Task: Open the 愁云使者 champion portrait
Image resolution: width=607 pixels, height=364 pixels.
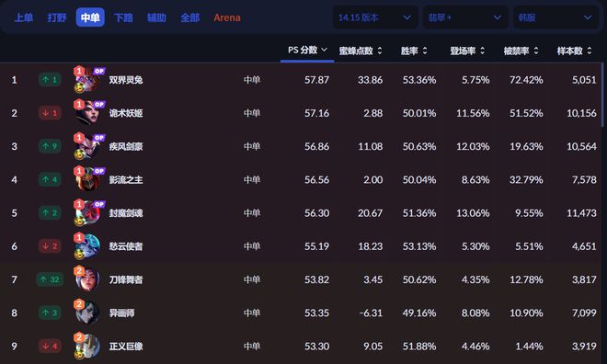Action: pyautogui.click(x=88, y=246)
